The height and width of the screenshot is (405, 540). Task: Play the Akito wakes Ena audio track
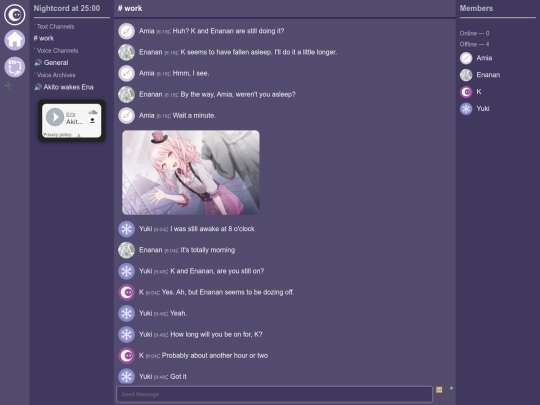(55, 117)
